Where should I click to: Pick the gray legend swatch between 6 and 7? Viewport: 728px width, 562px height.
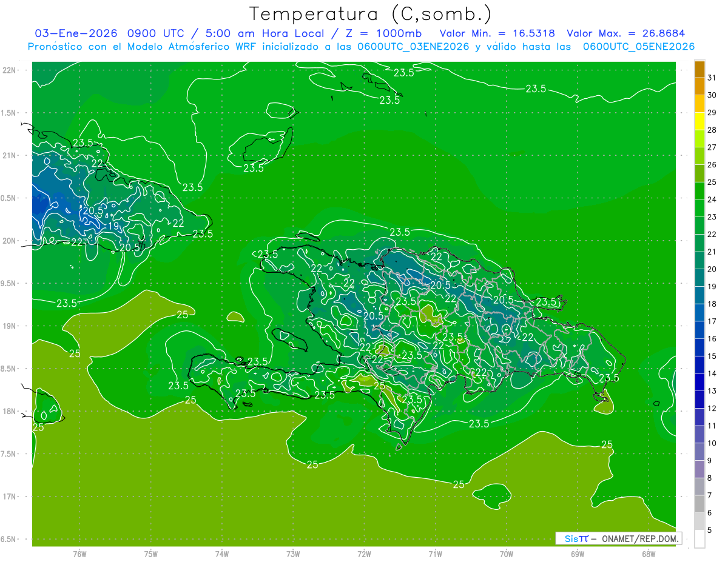[x=699, y=504]
